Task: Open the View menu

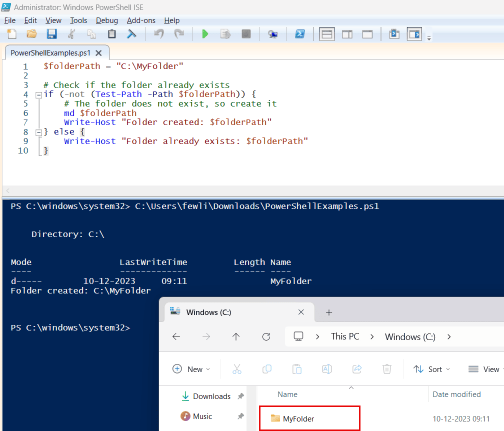Action: pyautogui.click(x=53, y=20)
